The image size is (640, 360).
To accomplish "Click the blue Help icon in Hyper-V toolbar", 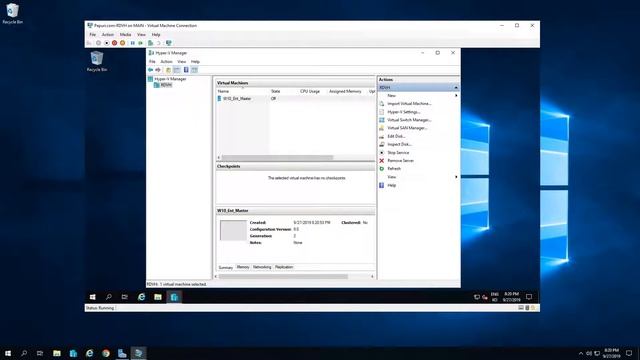I will coord(186,70).
